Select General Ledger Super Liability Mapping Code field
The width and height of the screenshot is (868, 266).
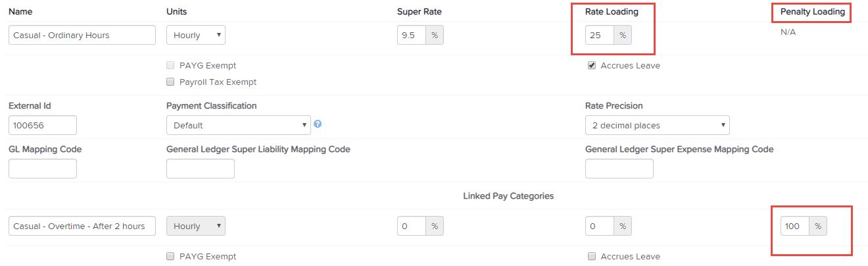point(201,169)
